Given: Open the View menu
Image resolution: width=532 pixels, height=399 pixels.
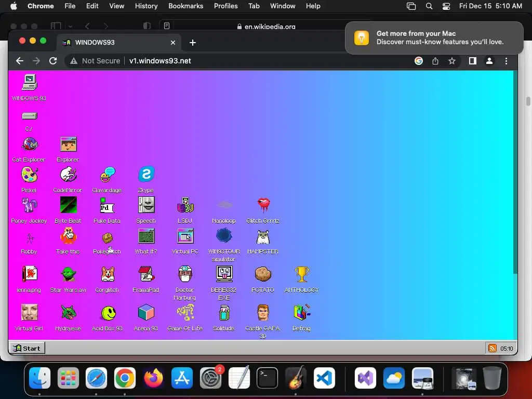Looking at the screenshot, I should point(116,6).
